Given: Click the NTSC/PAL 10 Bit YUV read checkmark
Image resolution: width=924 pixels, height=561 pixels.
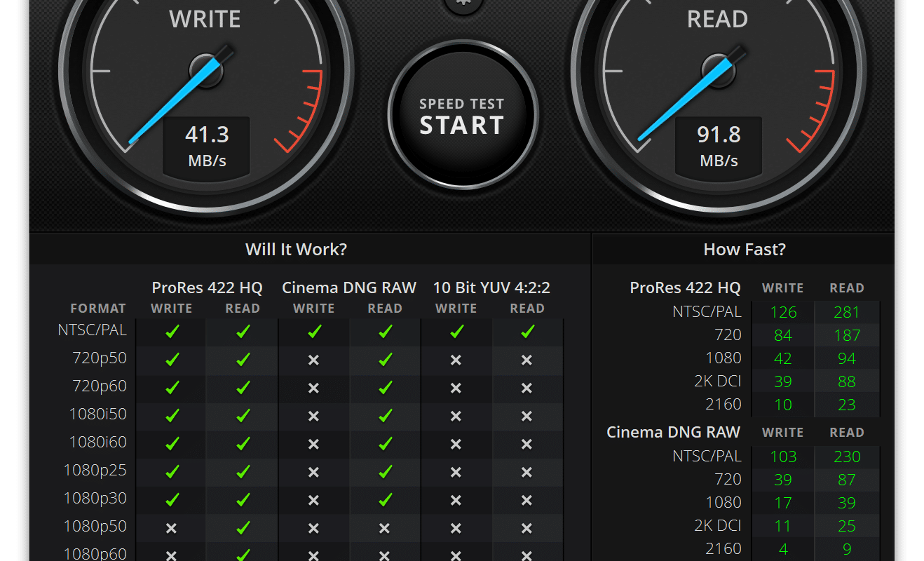Looking at the screenshot, I should (527, 332).
